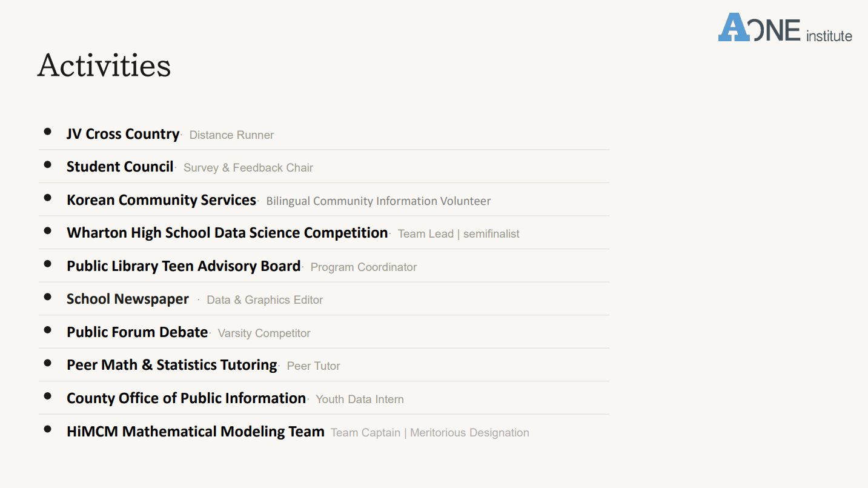Click County Office of Public Information
This screenshot has width=868, height=488.
(x=186, y=398)
